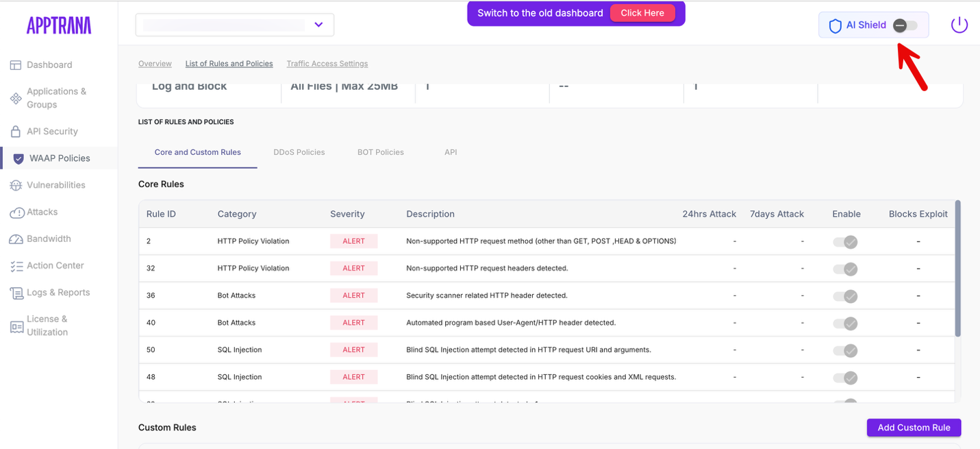
Task: Select Vulnerabilities in the sidebar
Action: click(x=55, y=184)
